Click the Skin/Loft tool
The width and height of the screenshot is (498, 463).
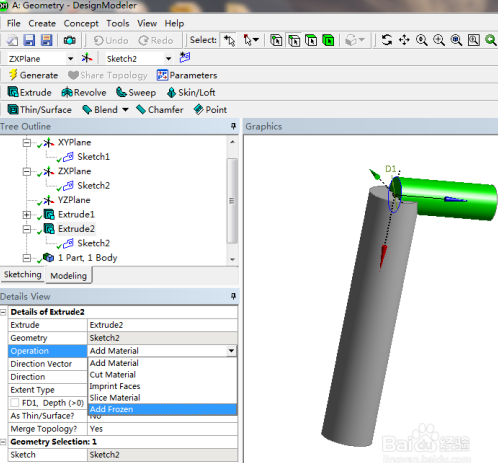click(x=191, y=92)
